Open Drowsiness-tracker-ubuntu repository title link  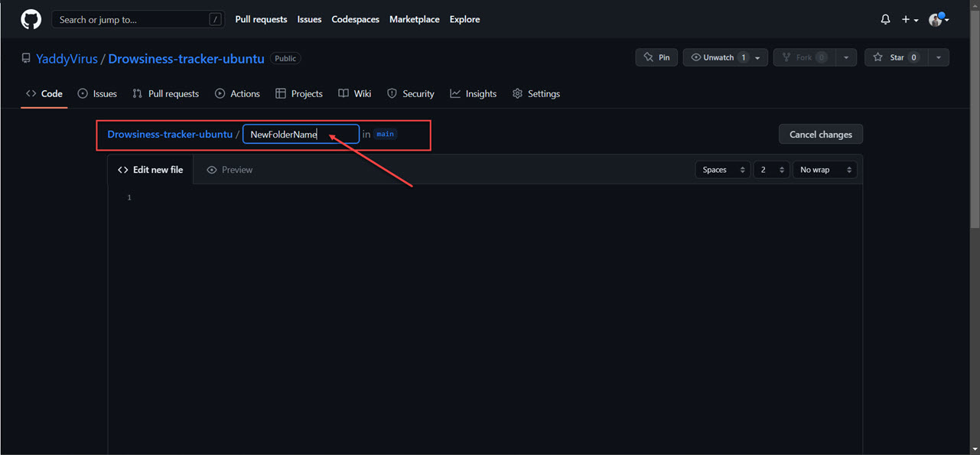(186, 59)
